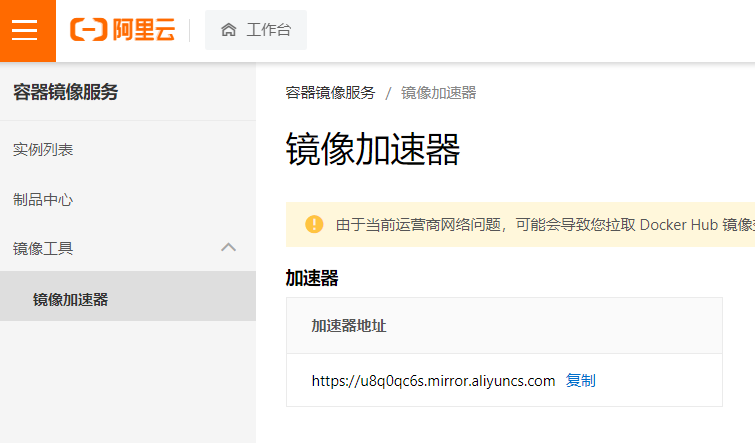Select the 镜像工具 sidebar group
This screenshot has width=755, height=443.
(128, 248)
